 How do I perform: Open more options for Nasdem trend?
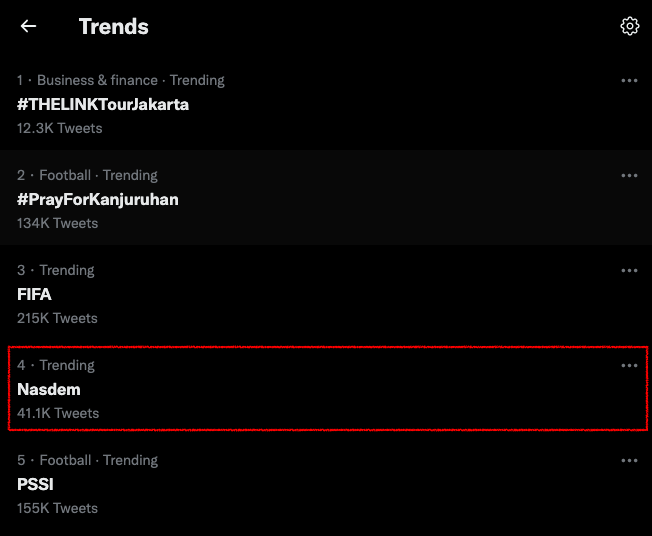pos(629,365)
